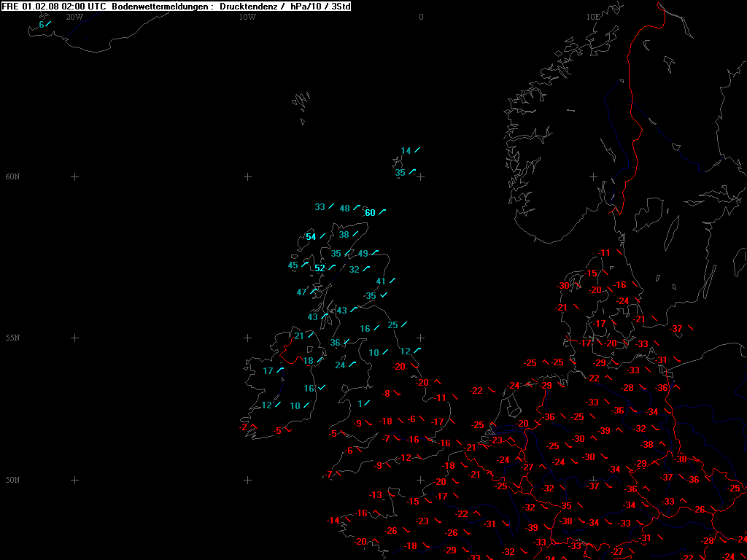Select the cyan 6 value near Iceland
This screenshot has height=560, width=747.
click(x=42, y=25)
